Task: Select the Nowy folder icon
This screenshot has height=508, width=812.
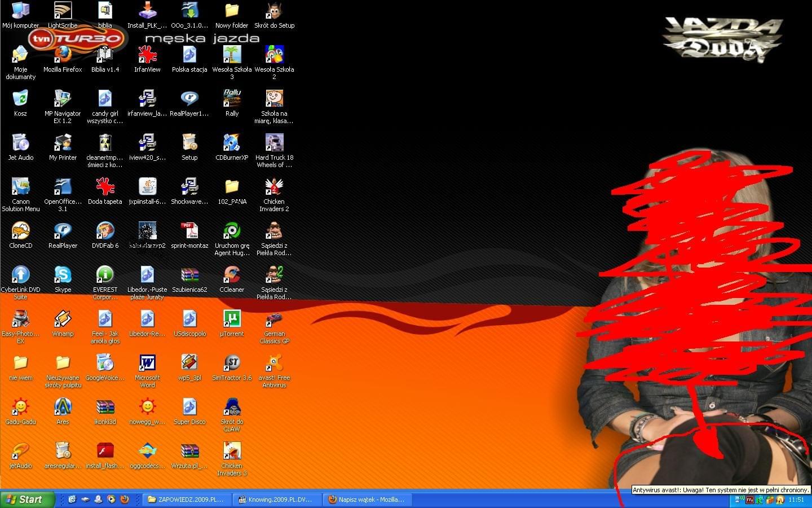Action: (232, 11)
